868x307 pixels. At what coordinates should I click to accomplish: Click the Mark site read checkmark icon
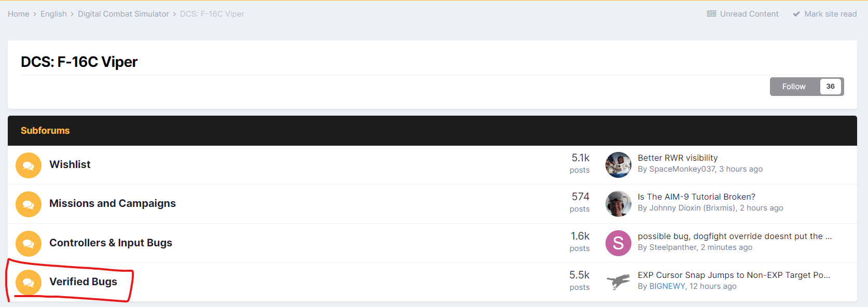point(796,14)
